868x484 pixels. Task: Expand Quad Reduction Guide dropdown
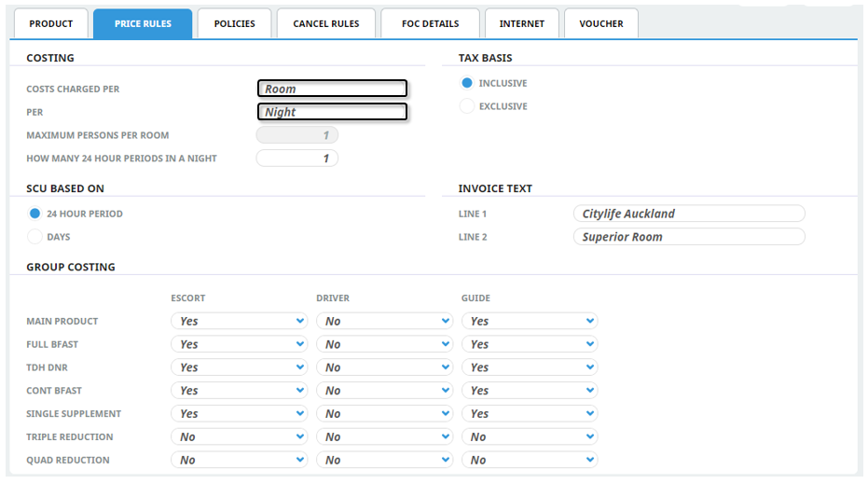click(x=530, y=460)
